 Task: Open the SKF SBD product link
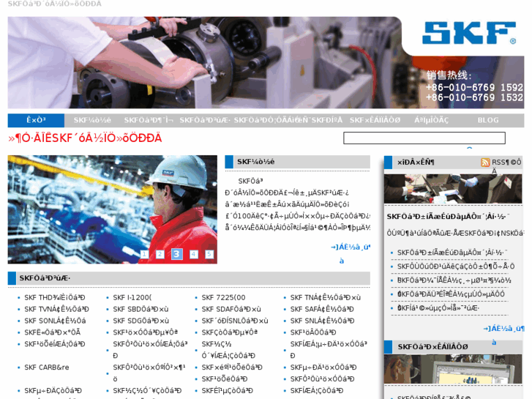click(x=141, y=310)
